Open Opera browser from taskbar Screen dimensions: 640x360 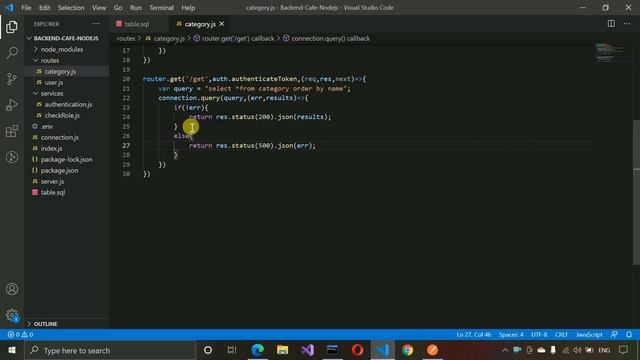pos(358,350)
